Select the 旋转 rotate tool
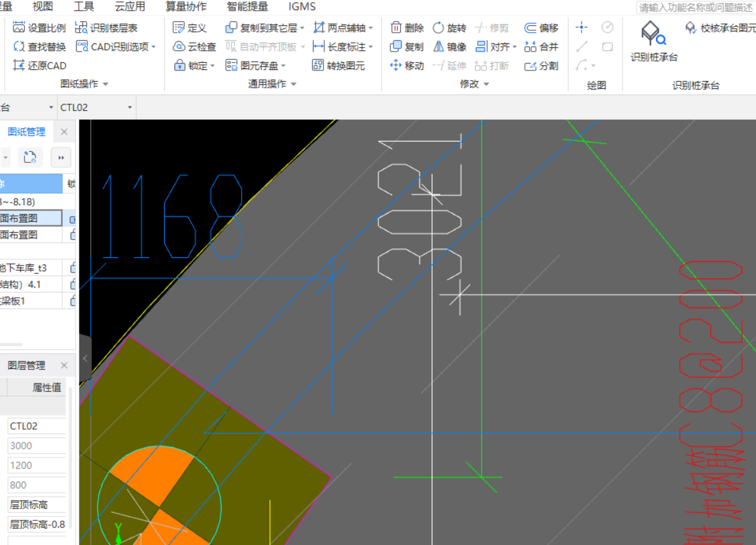Screen dimensions: 756x545 (449, 28)
